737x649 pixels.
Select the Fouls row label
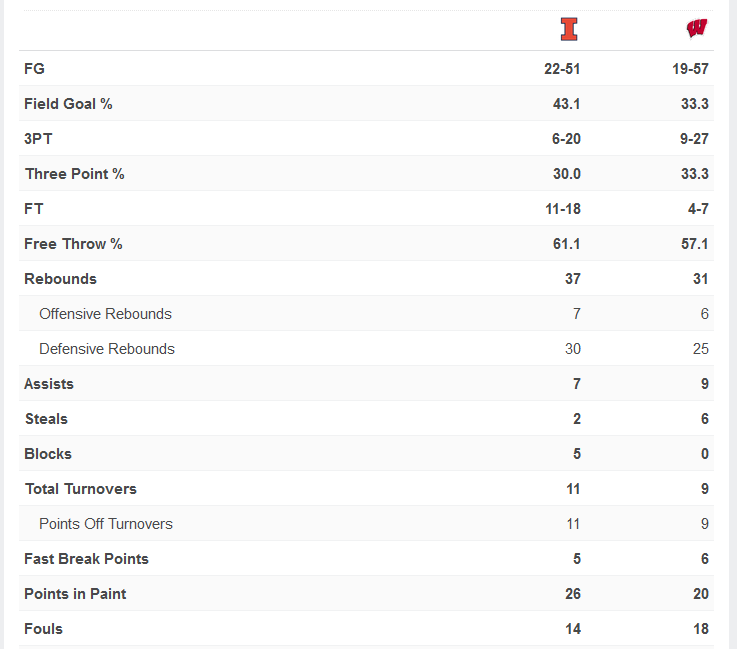(x=43, y=629)
